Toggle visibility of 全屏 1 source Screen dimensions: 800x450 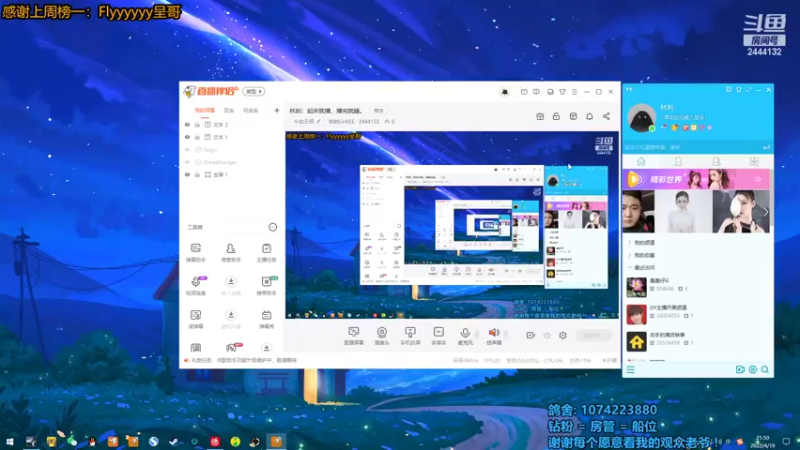click(x=187, y=174)
